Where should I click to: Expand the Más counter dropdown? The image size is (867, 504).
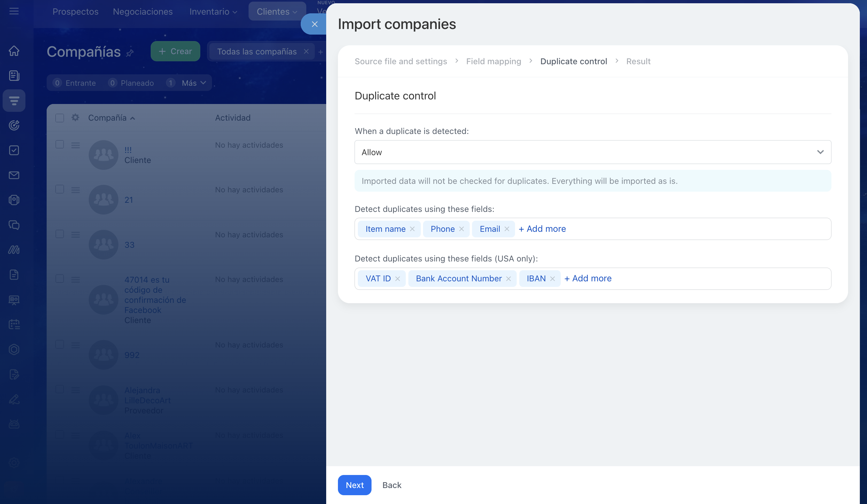193,83
